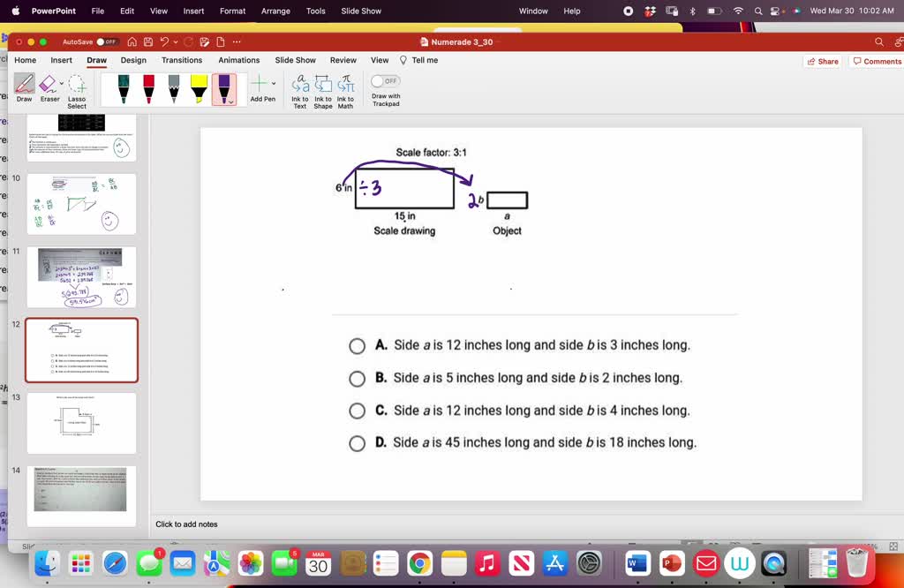Open the Slide Show ribbon tab

pyautogui.click(x=295, y=60)
